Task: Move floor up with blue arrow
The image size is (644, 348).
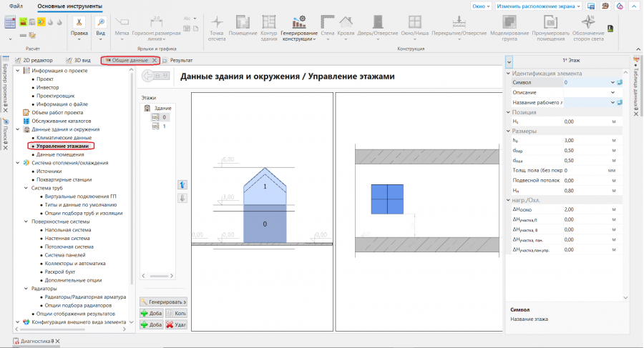Action: tap(182, 184)
